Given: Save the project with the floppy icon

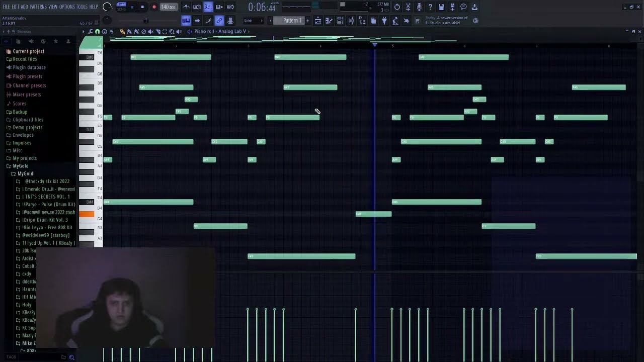Looking at the screenshot, I should [441, 7].
